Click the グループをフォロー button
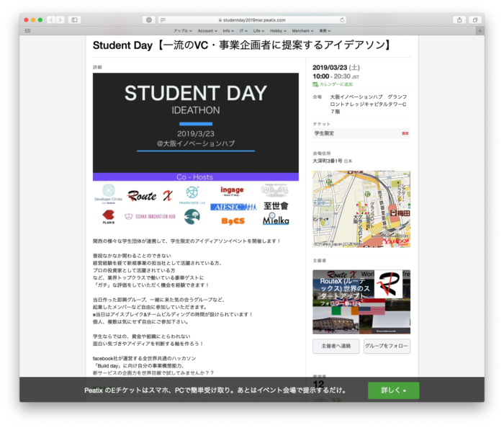The height and width of the screenshot is (428, 504). [387, 346]
